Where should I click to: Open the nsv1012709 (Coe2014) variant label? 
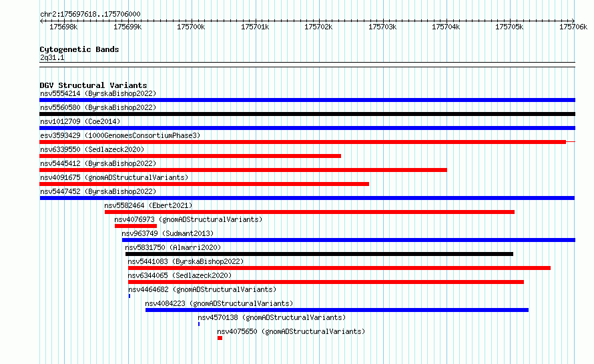point(80,121)
